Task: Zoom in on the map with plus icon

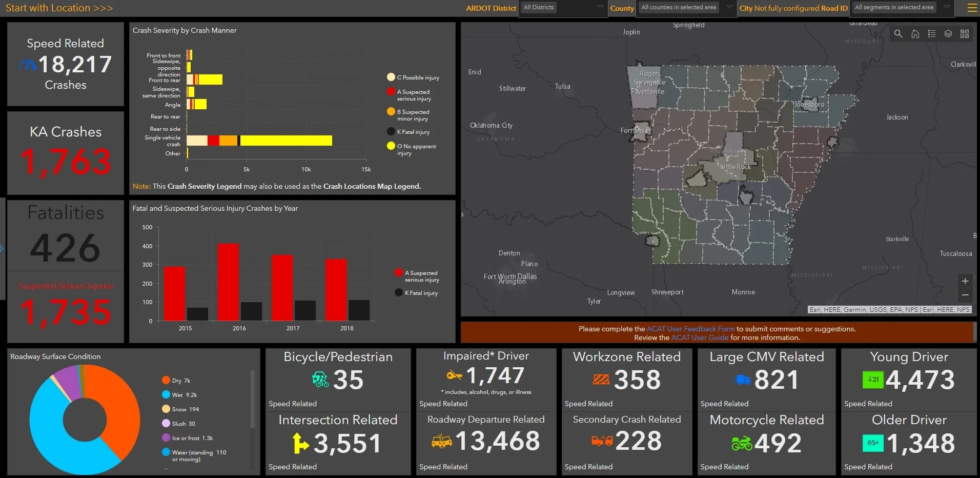Action: (x=966, y=281)
